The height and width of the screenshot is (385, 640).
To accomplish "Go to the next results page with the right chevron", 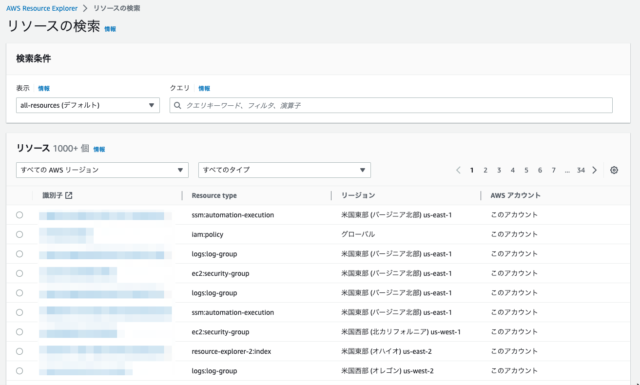I will (595, 170).
